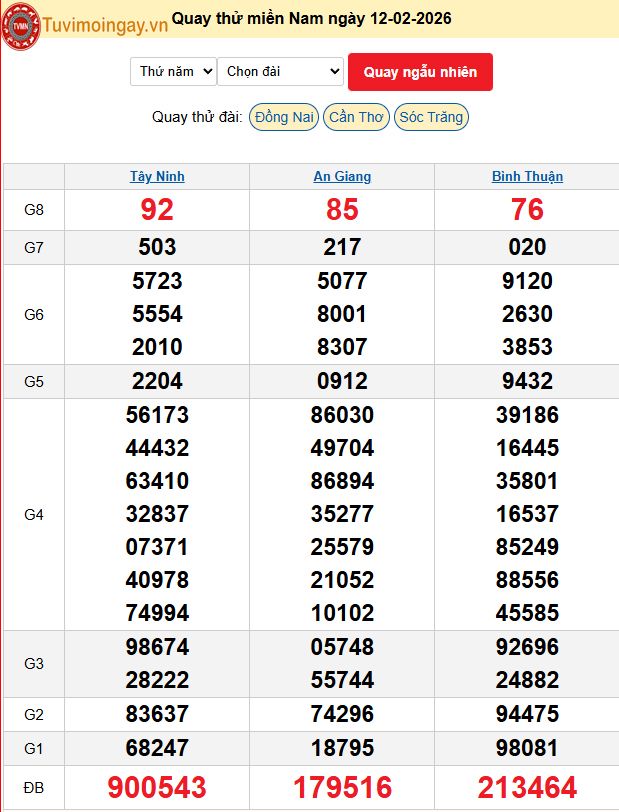
Task: Click the red G8 number 92
Action: (157, 210)
